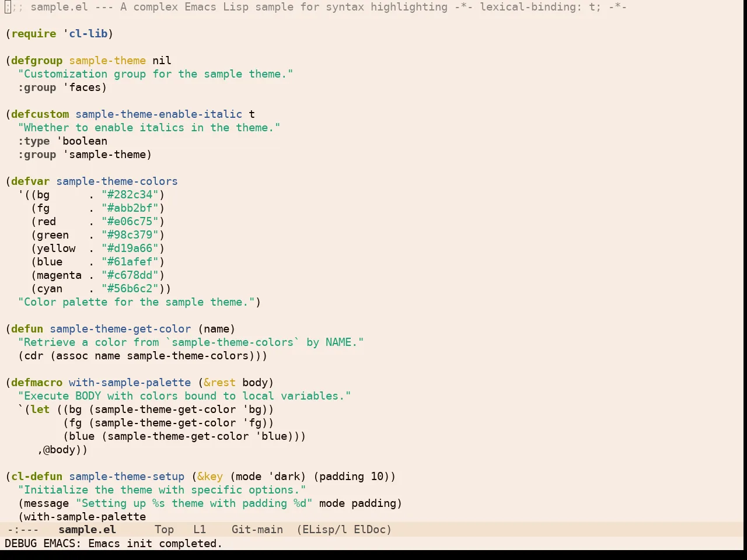747x560 pixels.
Task: Click the "#e06c75" red color string
Action: 130,222
